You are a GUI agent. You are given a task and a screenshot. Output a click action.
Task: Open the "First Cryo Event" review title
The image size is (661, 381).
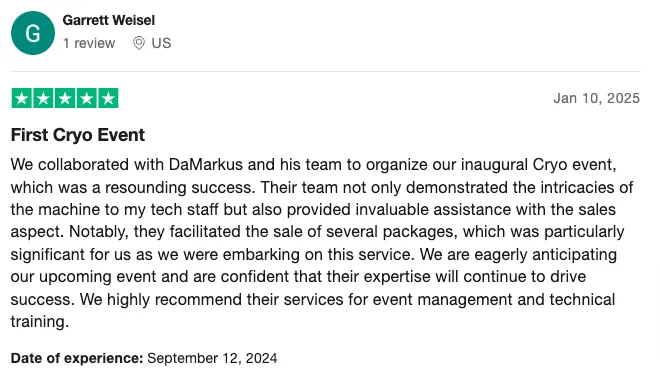tap(78, 135)
